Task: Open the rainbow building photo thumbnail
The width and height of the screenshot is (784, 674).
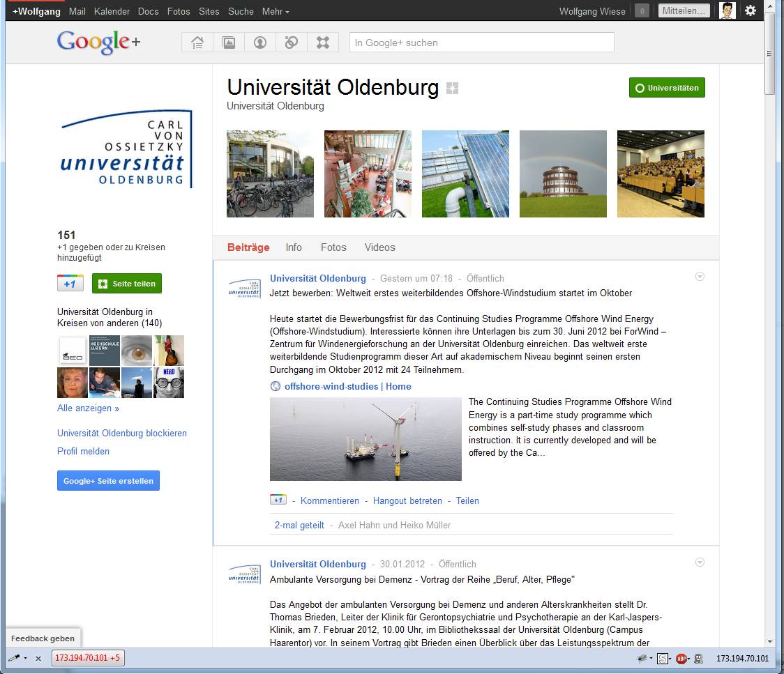Action: click(x=563, y=174)
